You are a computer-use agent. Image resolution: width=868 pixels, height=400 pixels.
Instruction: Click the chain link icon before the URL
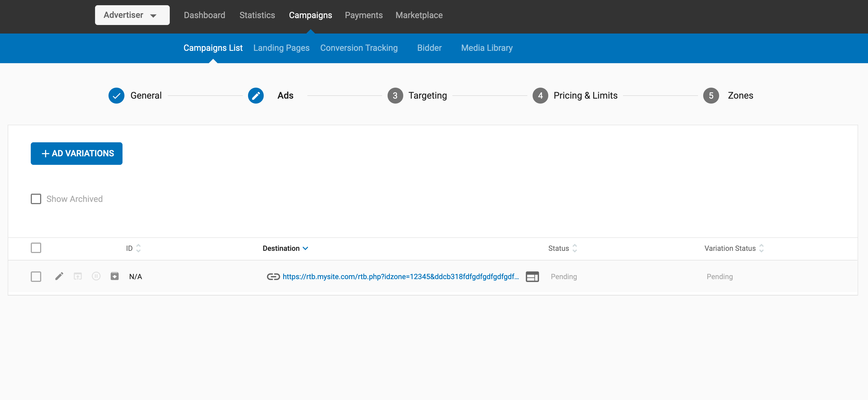pos(273,277)
